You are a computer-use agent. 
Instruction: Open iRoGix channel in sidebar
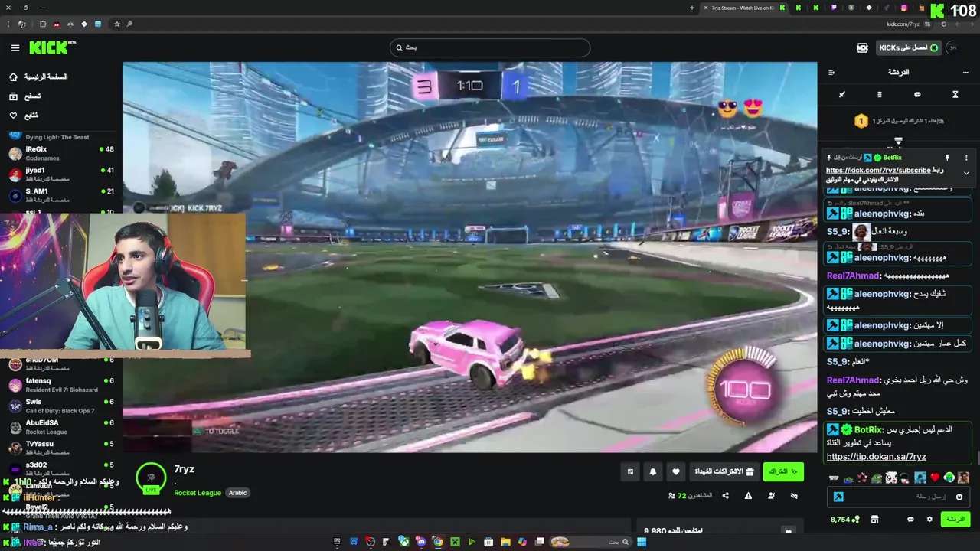[x=61, y=153]
